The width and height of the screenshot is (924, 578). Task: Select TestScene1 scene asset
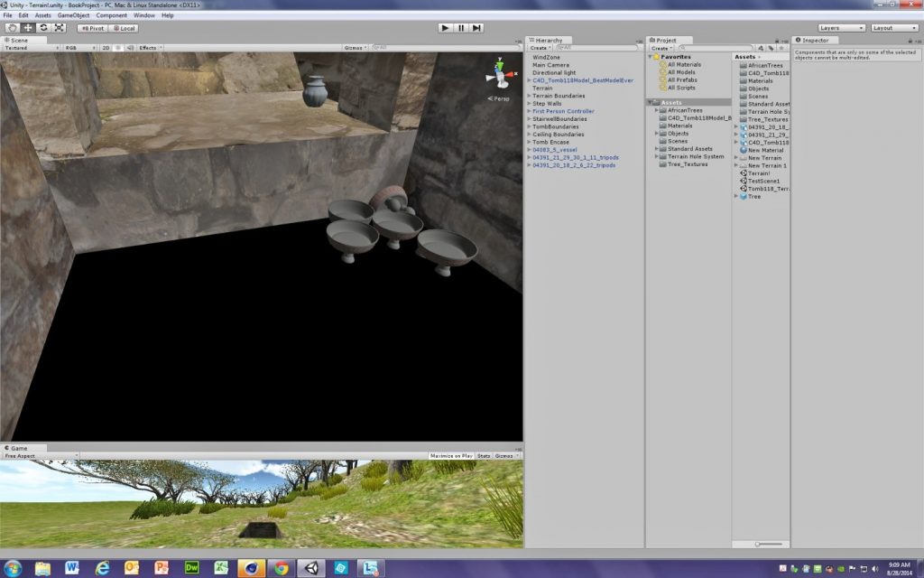pos(763,181)
